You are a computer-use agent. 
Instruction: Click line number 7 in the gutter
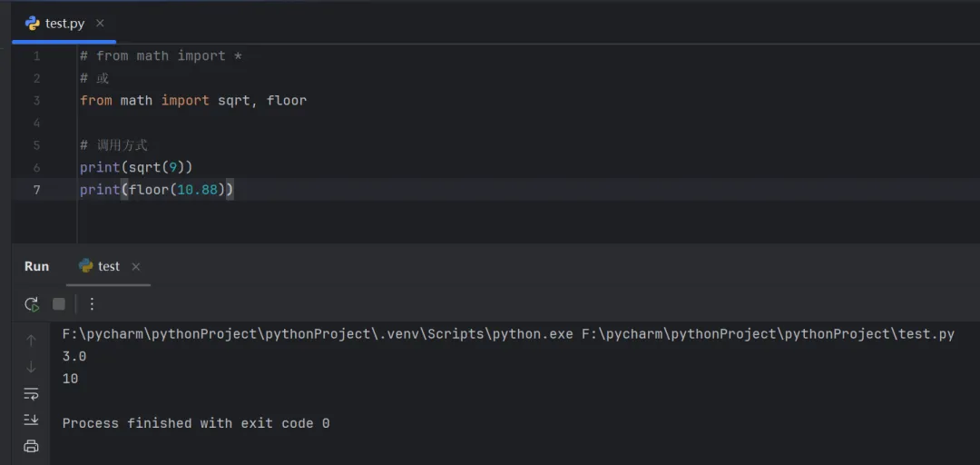[36, 190]
